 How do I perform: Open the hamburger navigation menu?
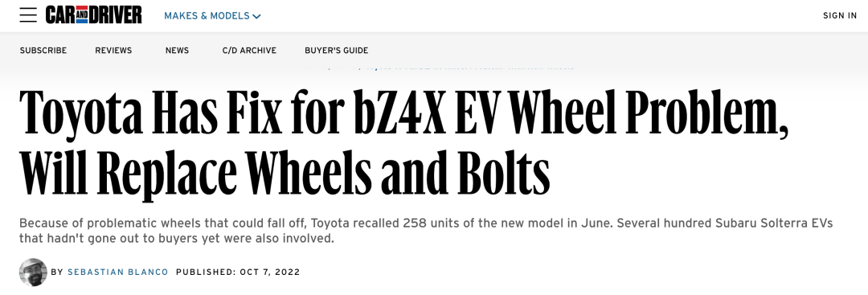(28, 15)
